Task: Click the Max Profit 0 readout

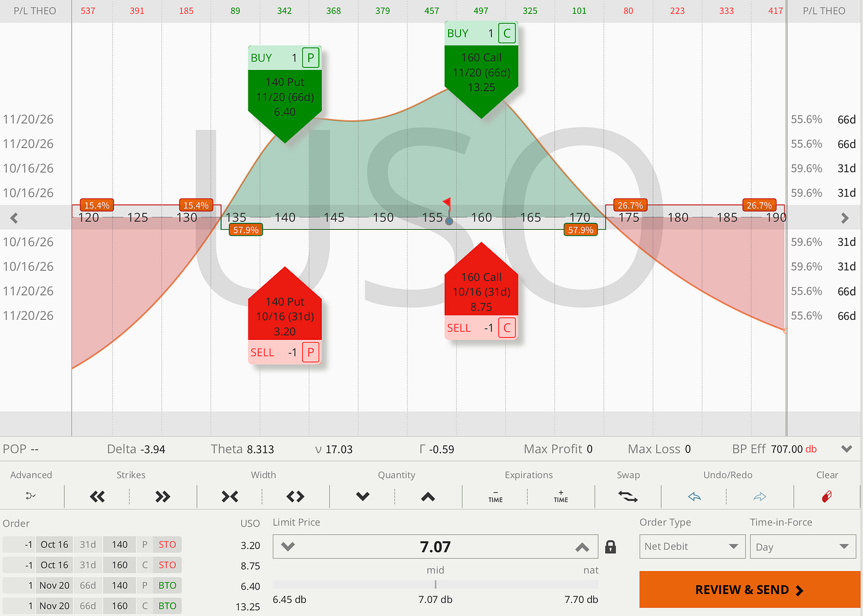Action: tap(558, 449)
